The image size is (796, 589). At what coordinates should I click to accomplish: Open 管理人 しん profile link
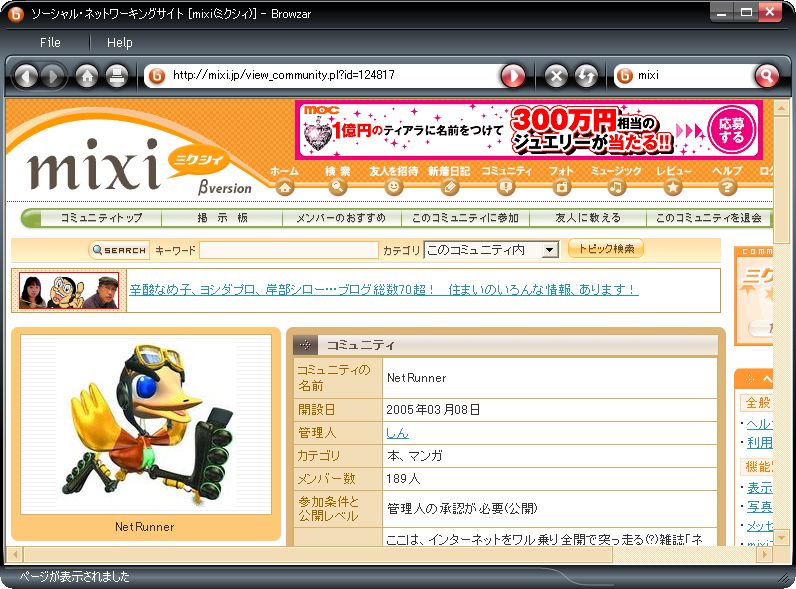coord(397,433)
